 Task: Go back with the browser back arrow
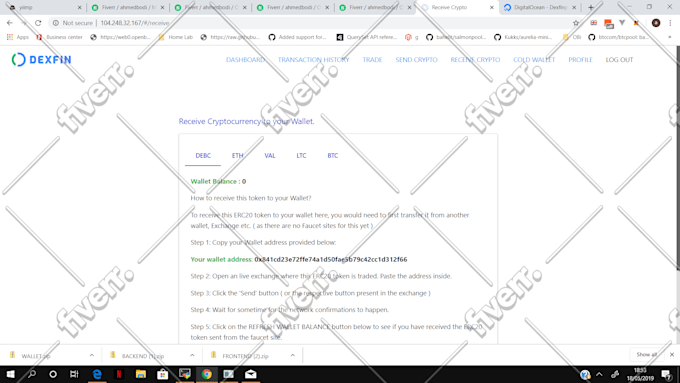pyautogui.click(x=10, y=23)
